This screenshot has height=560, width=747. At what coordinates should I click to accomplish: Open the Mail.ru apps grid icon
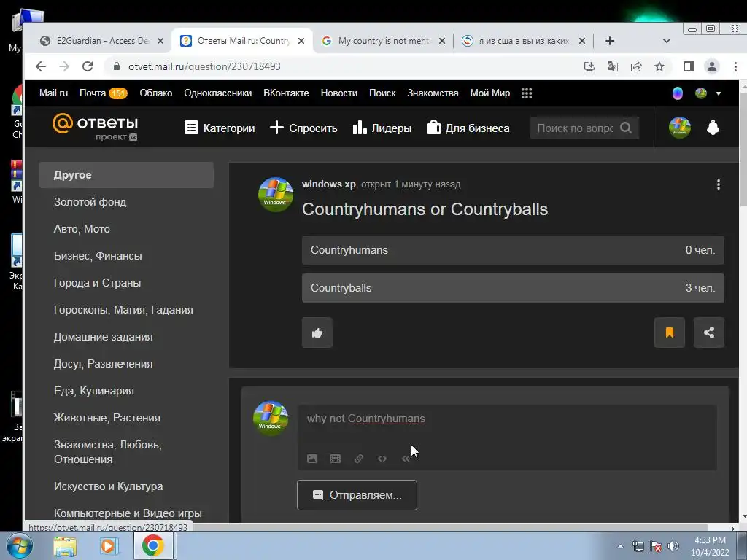click(x=527, y=93)
